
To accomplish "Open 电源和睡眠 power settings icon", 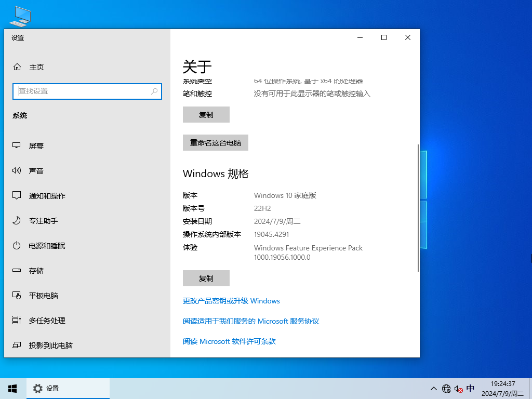I will (16, 246).
